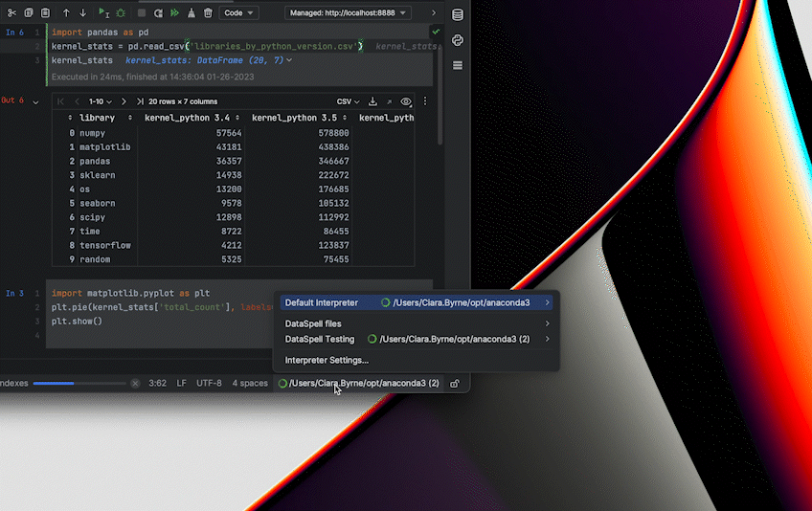Toggle the read-only lock icon in status bar
Image resolution: width=812 pixels, height=511 pixels.
(x=455, y=384)
